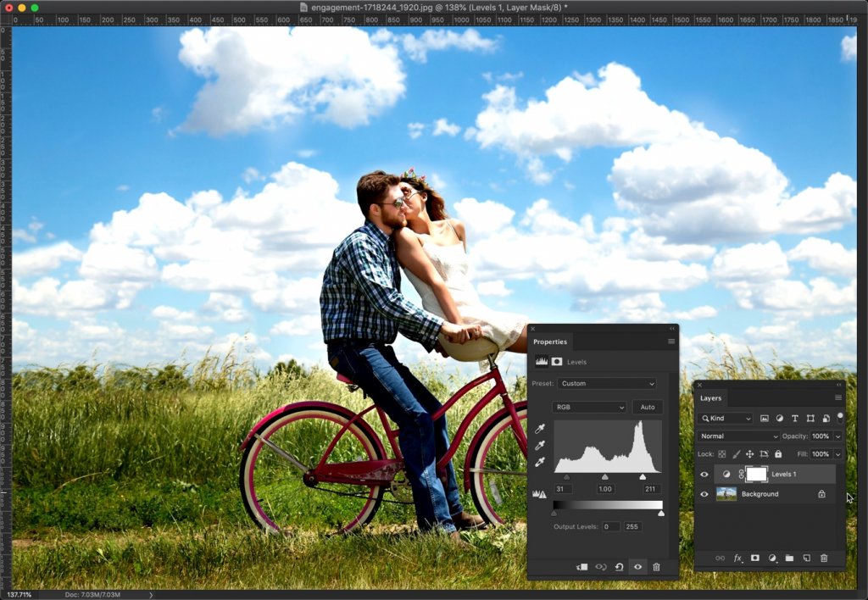
Task: Switch to the Layers tab
Action: click(712, 397)
